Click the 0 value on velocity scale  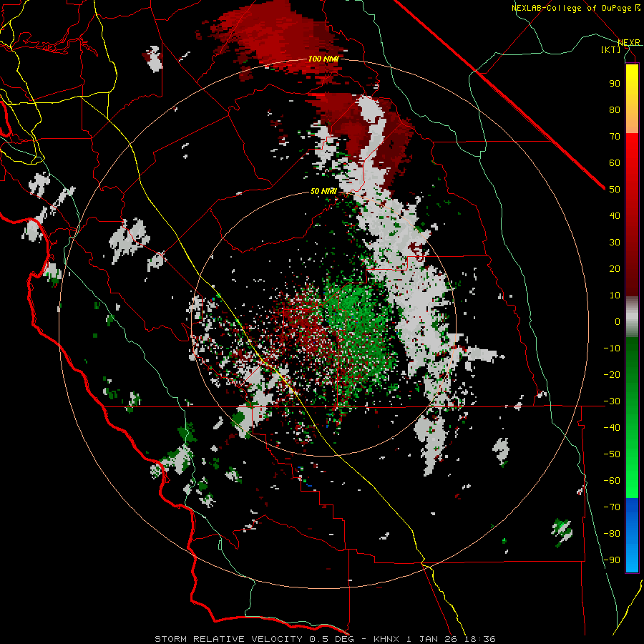click(x=618, y=321)
